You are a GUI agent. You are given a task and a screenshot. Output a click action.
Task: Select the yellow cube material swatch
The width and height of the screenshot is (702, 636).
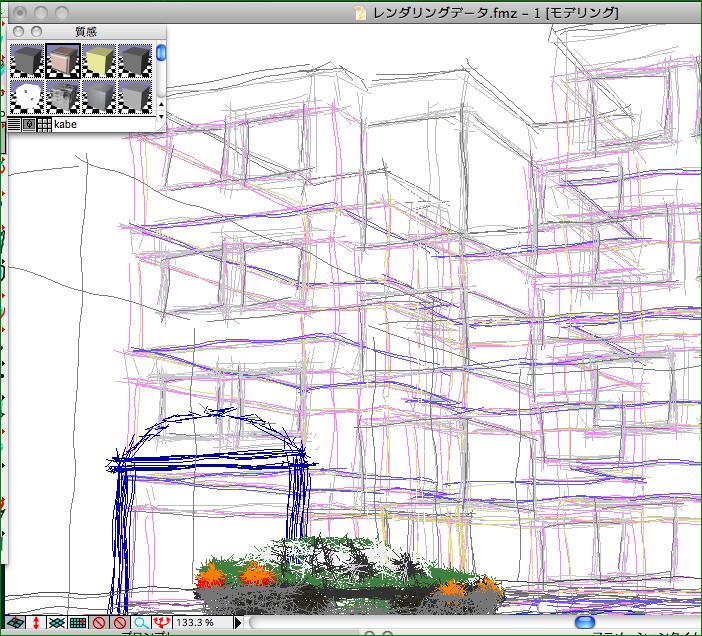click(99, 60)
